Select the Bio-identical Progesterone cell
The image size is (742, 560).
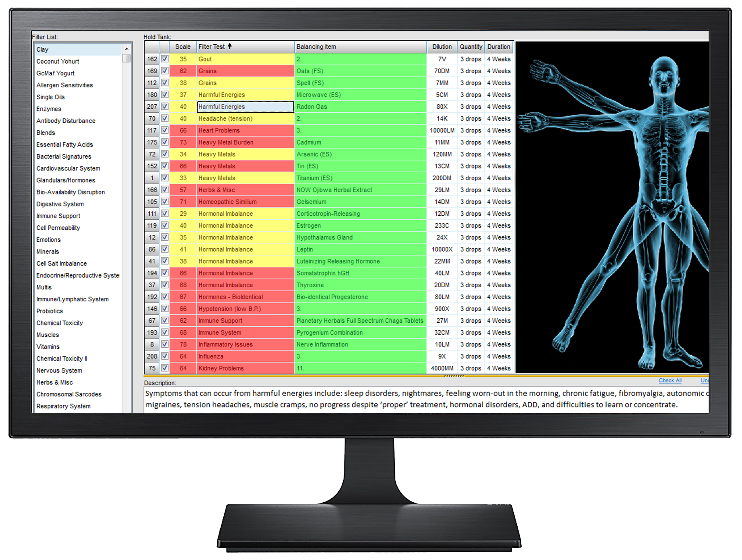360,297
